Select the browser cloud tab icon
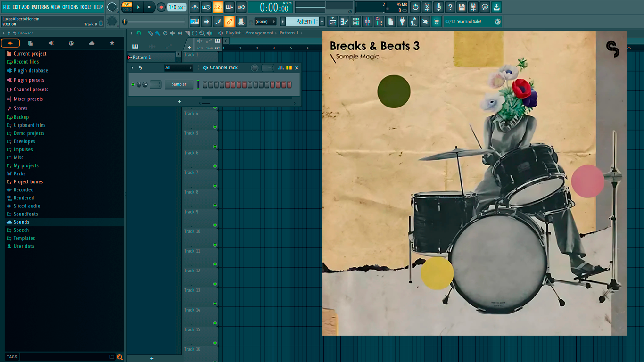This screenshot has width=644, height=362. coord(91,43)
